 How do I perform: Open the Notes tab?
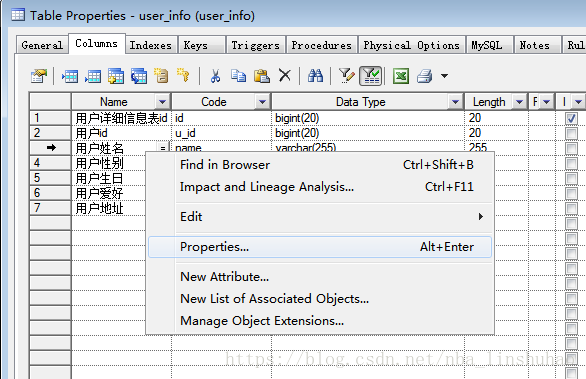pos(537,45)
